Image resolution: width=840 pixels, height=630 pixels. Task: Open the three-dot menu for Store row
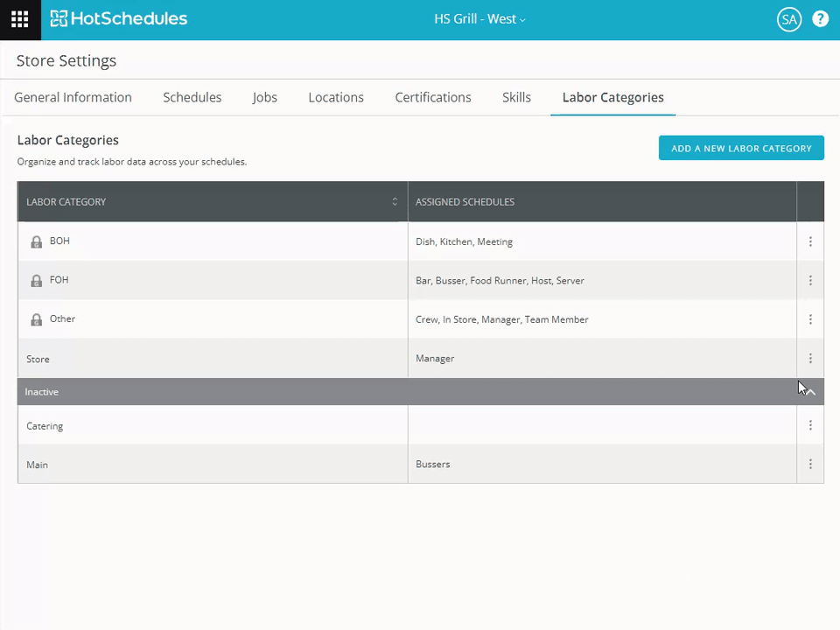(x=810, y=358)
